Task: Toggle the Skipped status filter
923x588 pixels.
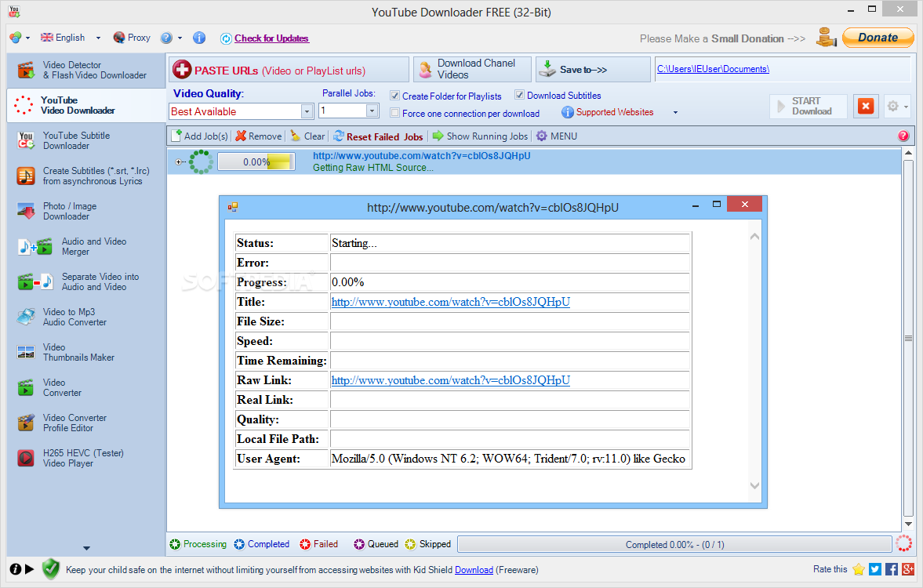Action: pyautogui.click(x=428, y=544)
